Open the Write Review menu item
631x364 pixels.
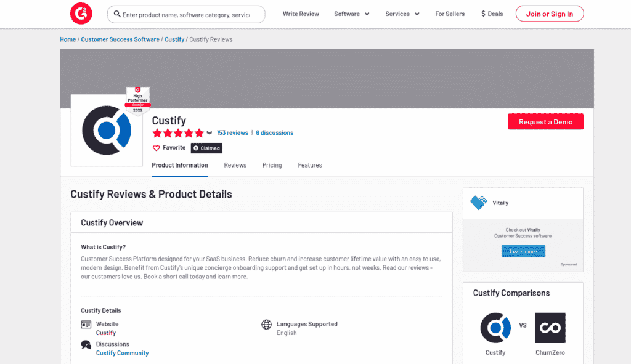click(x=301, y=14)
